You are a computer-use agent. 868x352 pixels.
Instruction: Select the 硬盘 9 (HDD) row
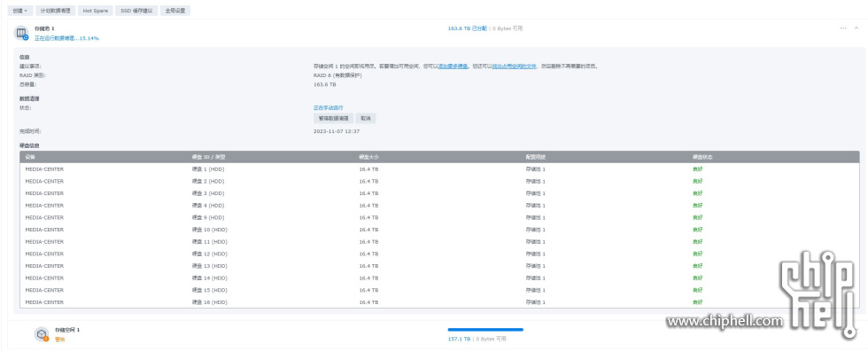(439, 217)
